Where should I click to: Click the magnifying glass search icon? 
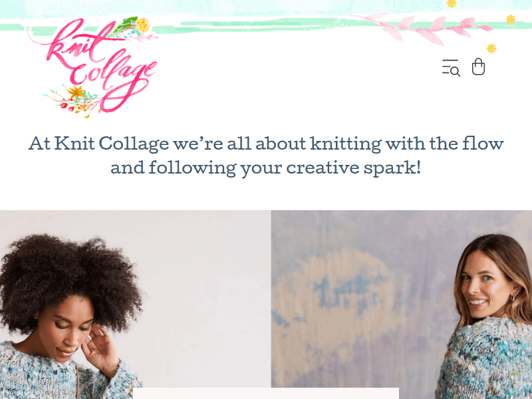(454, 70)
